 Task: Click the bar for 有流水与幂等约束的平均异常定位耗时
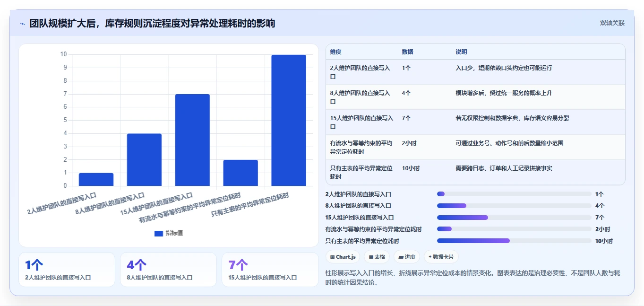point(240,173)
